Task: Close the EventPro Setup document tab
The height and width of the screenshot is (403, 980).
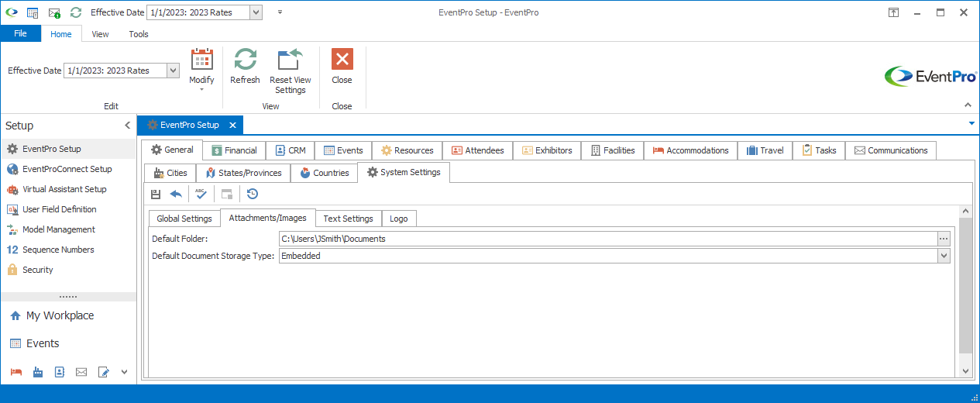Action: (233, 125)
